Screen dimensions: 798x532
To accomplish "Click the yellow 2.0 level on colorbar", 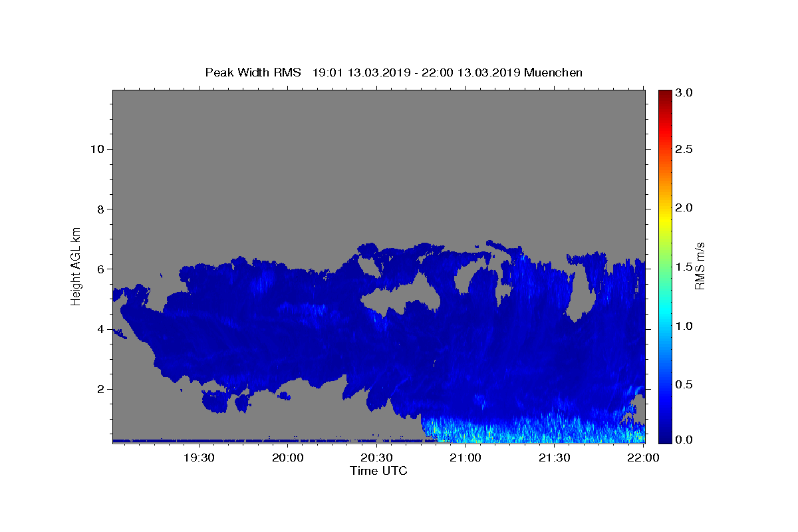I will pos(664,208).
